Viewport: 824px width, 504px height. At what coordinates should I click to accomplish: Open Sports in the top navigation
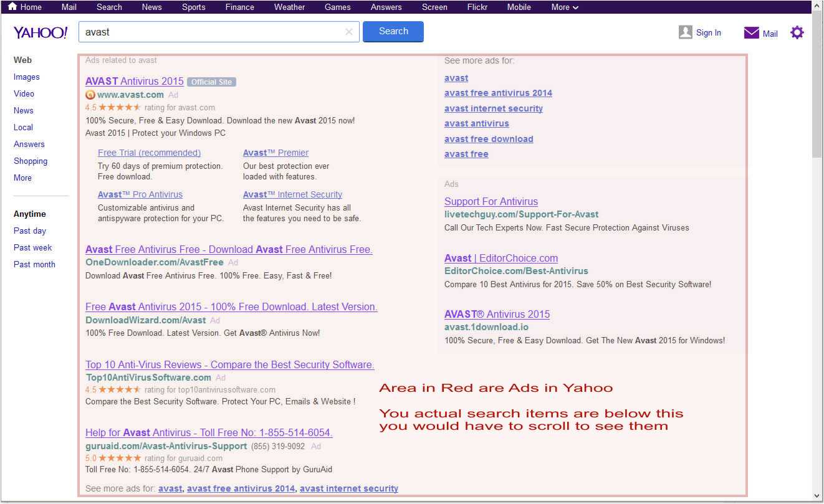tap(194, 7)
